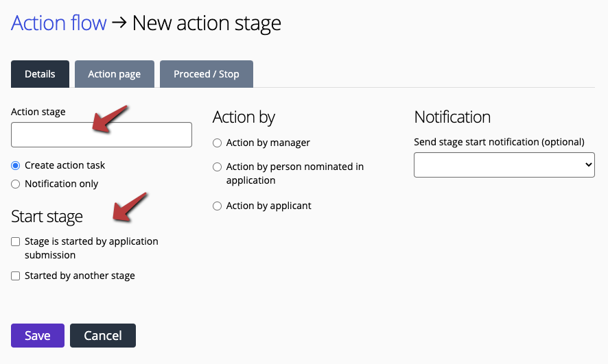This screenshot has height=364, width=608.
Task: Click the dropdown chevron under Notification
Action: (588, 165)
